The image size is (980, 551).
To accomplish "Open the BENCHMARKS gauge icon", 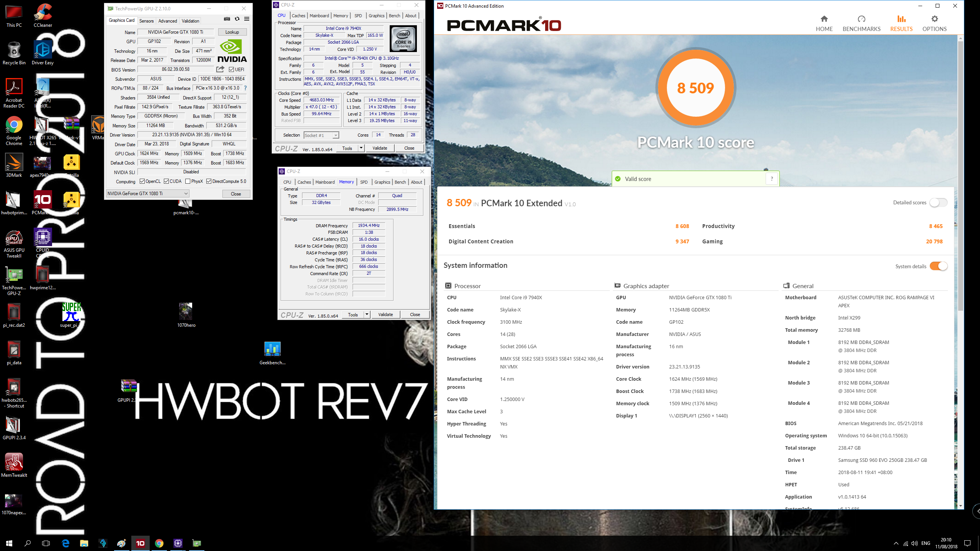I will pos(861,19).
